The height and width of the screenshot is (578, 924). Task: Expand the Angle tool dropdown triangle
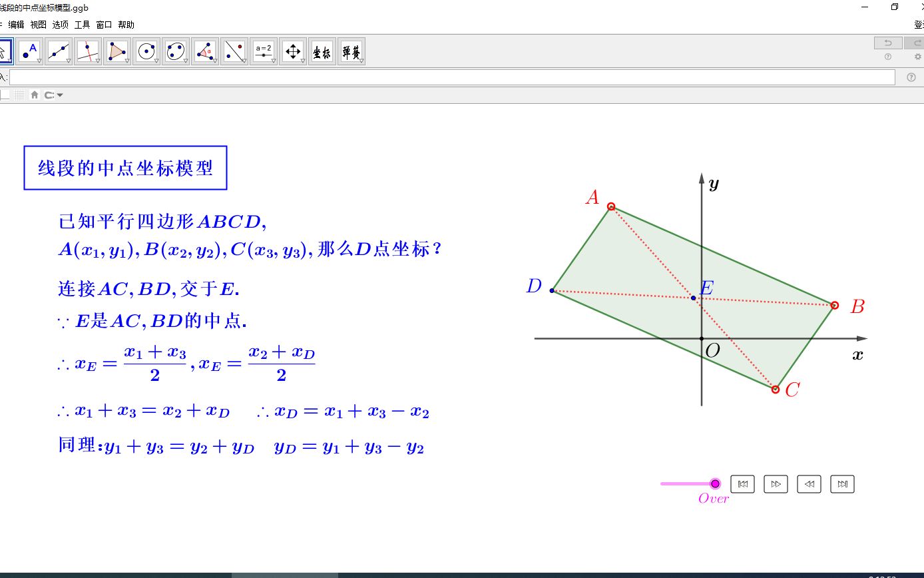pos(214,61)
